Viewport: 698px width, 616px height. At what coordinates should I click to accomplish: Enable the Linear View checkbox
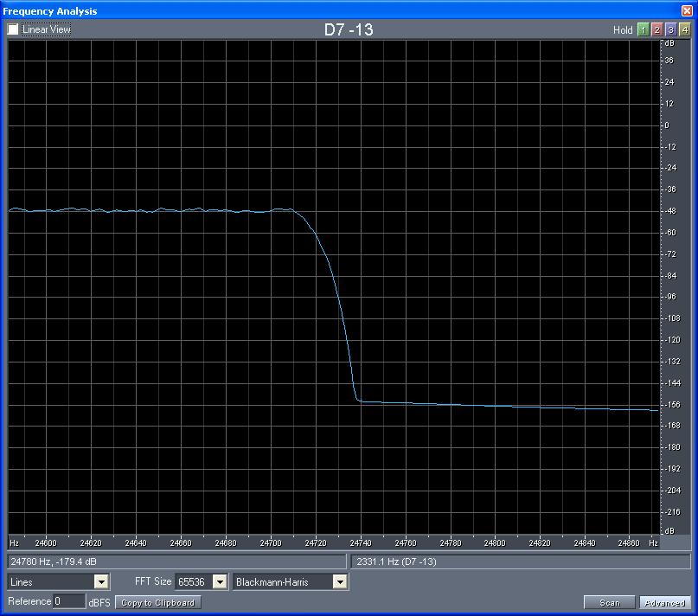13,29
